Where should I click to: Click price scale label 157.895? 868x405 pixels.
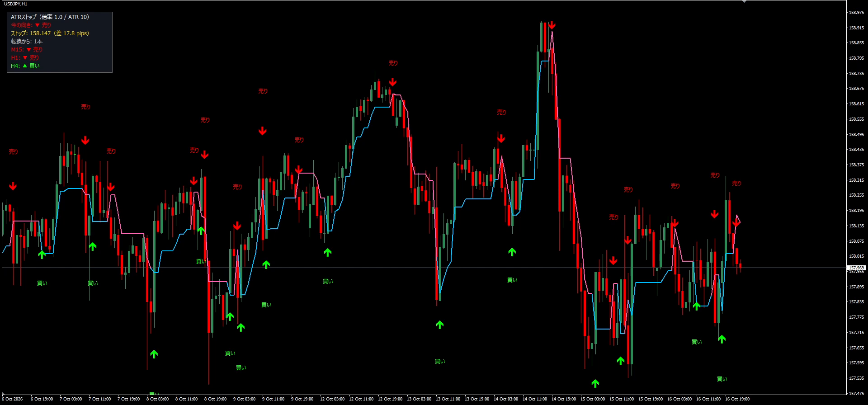pos(856,287)
